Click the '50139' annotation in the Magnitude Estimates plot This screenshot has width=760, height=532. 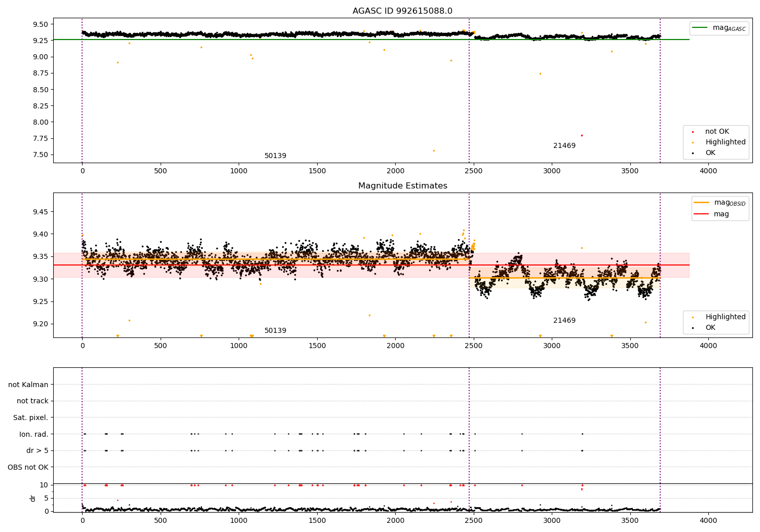pyautogui.click(x=275, y=330)
